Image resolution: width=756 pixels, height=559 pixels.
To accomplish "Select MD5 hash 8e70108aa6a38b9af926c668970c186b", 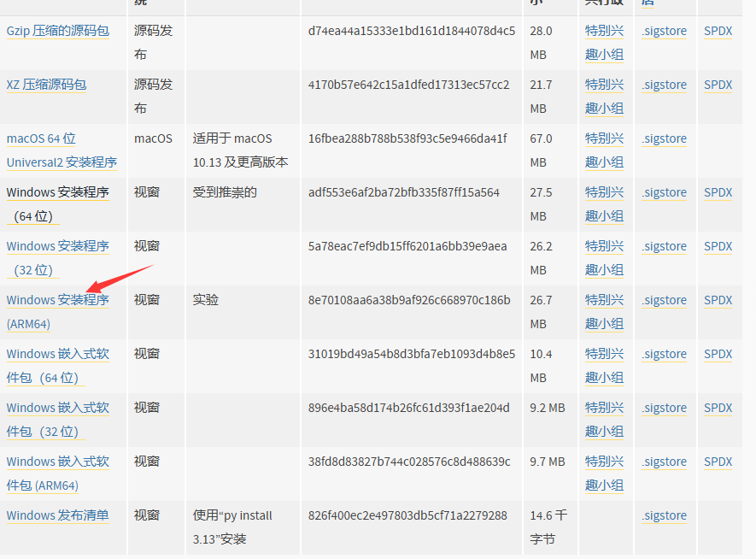I will (x=409, y=301).
